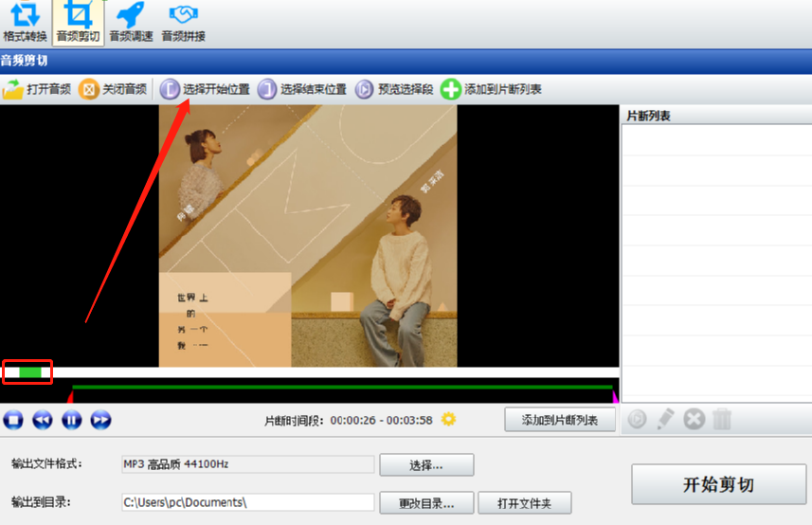Click 选择... to choose the output format
This screenshot has height=525, width=812.
point(426,465)
